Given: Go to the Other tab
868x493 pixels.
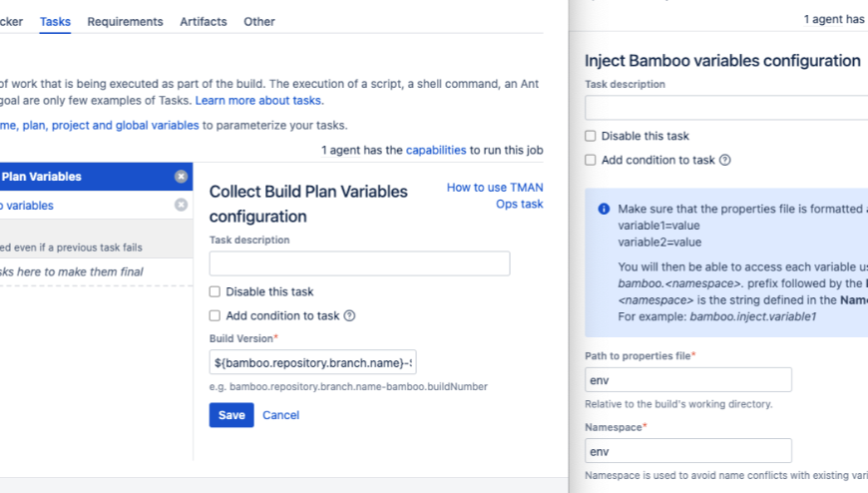Looking at the screenshot, I should click(x=259, y=22).
